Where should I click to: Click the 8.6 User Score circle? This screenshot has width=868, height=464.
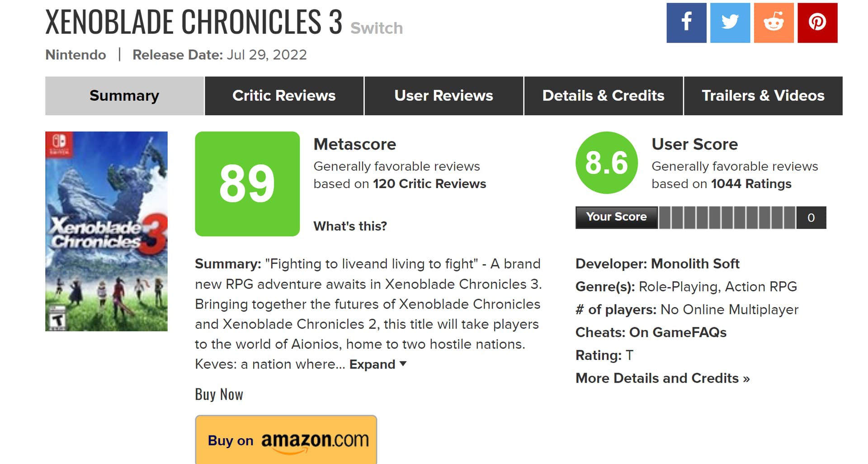coord(606,162)
